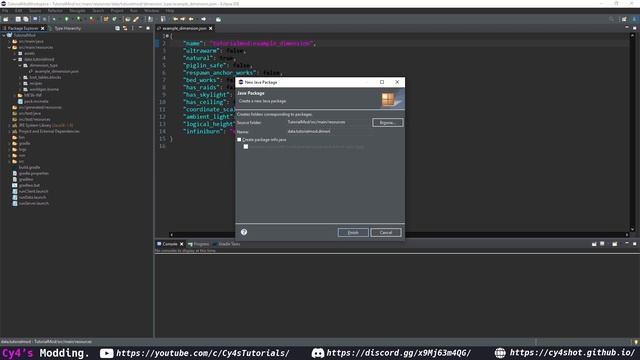The width and height of the screenshot is (640, 360).
Task: Check the Create package-info.java checkbox
Action: (239, 140)
